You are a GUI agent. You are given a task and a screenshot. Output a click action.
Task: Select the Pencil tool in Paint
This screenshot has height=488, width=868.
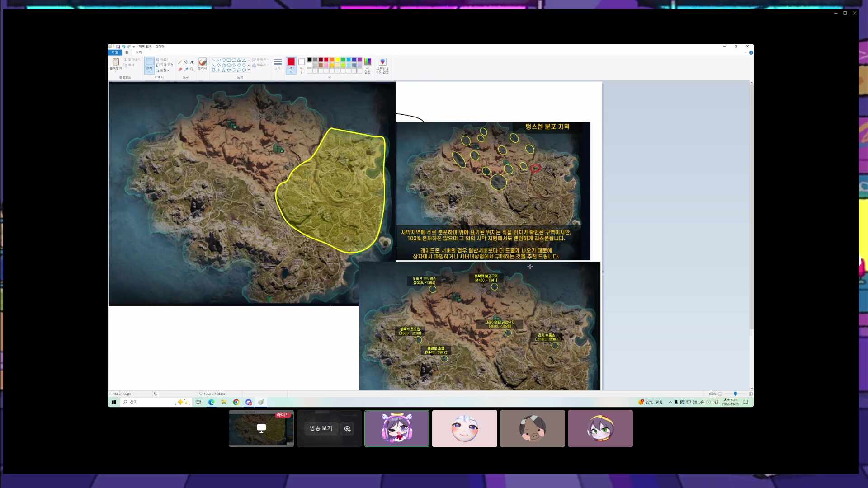click(x=180, y=62)
